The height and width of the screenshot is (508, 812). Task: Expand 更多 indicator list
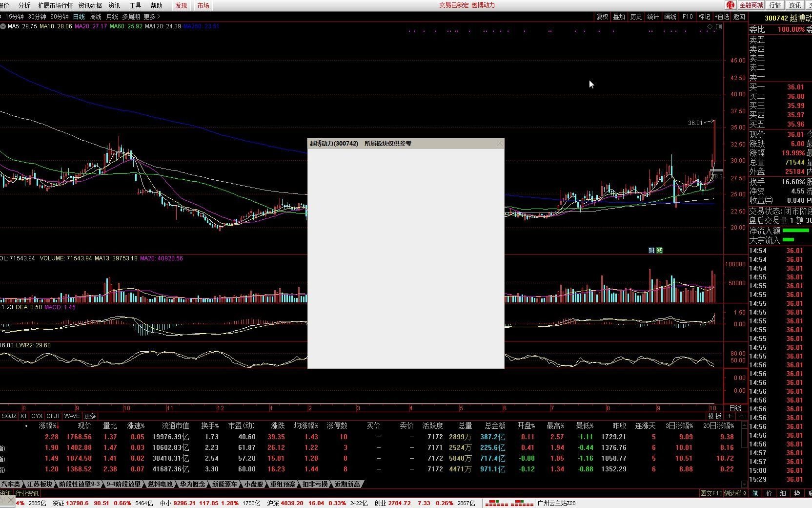tap(90, 416)
